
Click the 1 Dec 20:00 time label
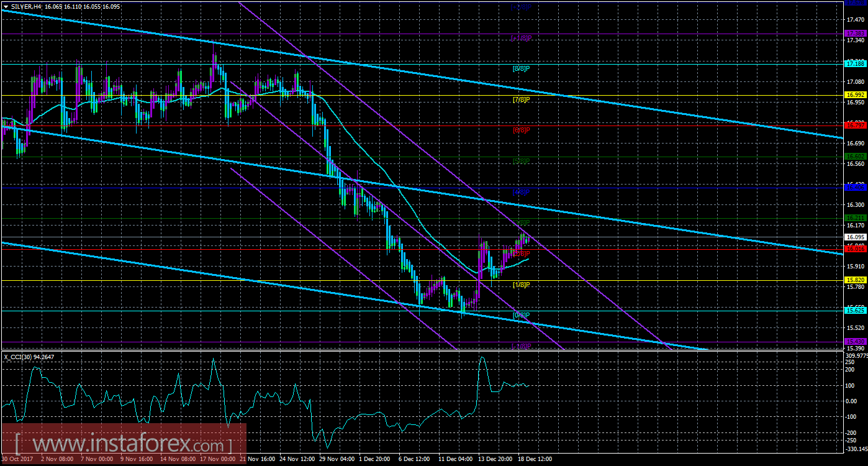376,459
